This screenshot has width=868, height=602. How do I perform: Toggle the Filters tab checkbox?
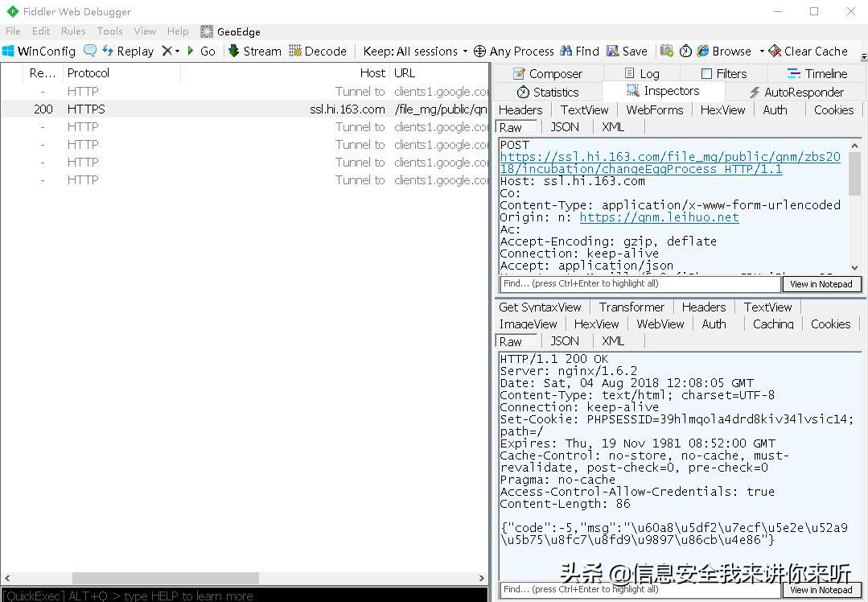click(706, 73)
